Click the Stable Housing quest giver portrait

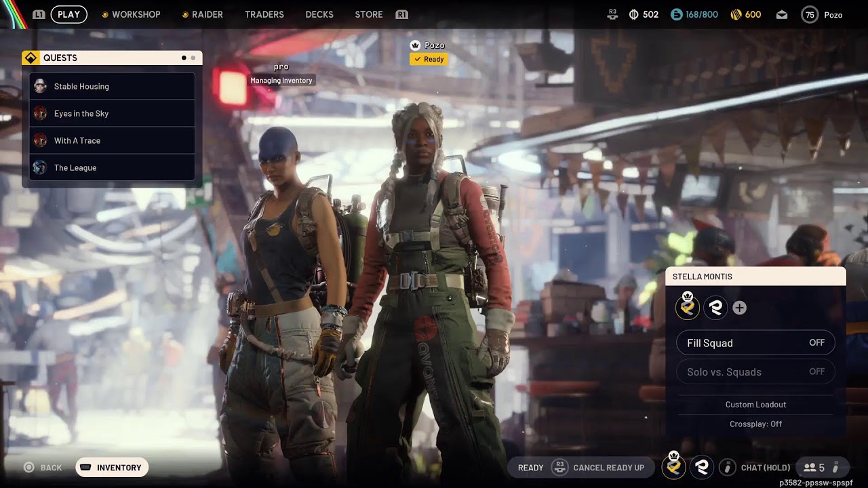click(40, 86)
